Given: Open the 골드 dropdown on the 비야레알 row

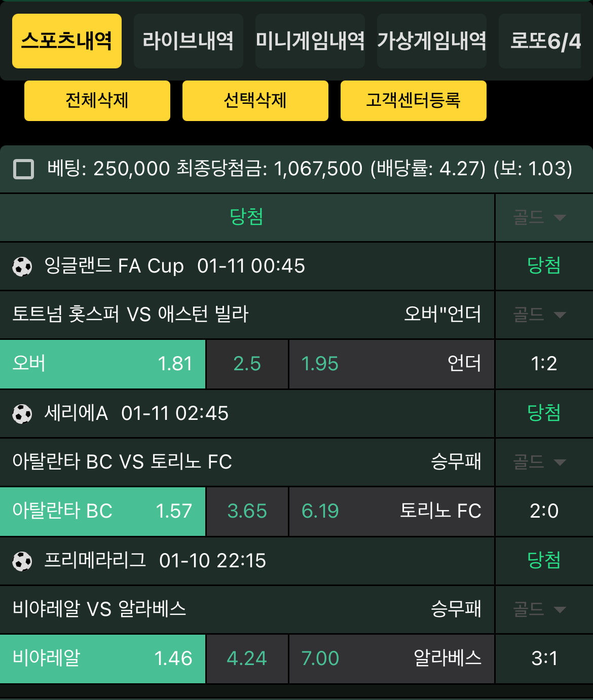Looking at the screenshot, I should point(541,610).
